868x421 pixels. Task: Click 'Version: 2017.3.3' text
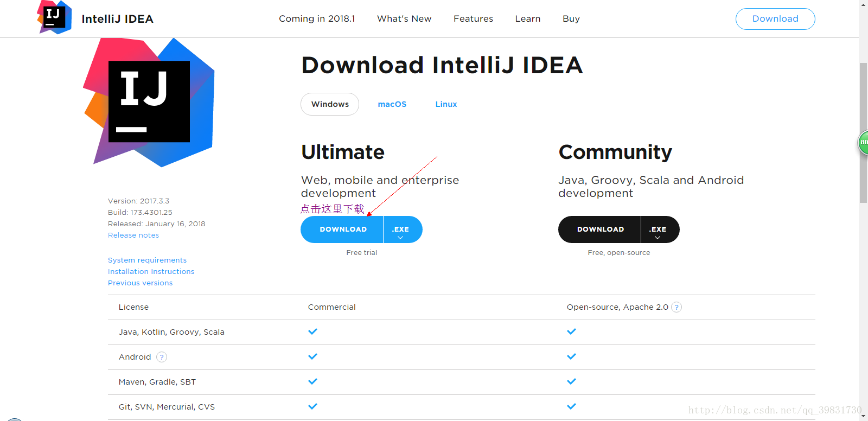tap(138, 201)
